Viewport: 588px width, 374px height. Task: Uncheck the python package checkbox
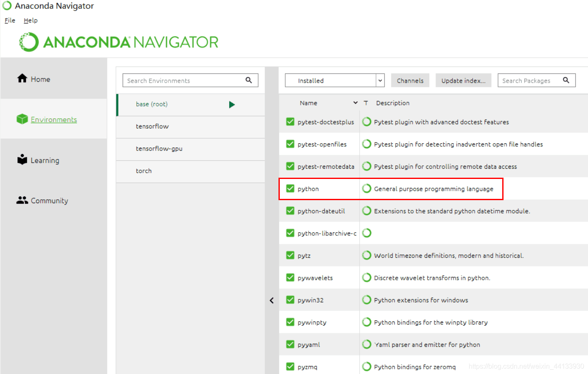pyautogui.click(x=290, y=189)
